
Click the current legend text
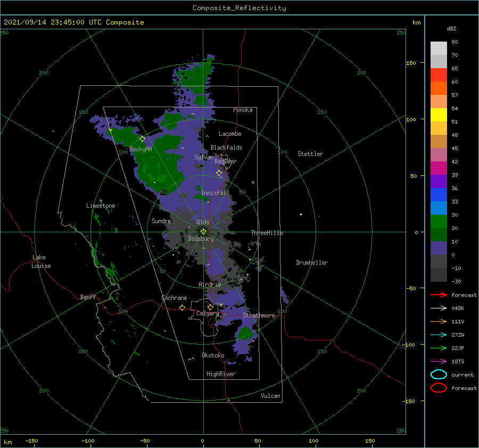tap(463, 374)
